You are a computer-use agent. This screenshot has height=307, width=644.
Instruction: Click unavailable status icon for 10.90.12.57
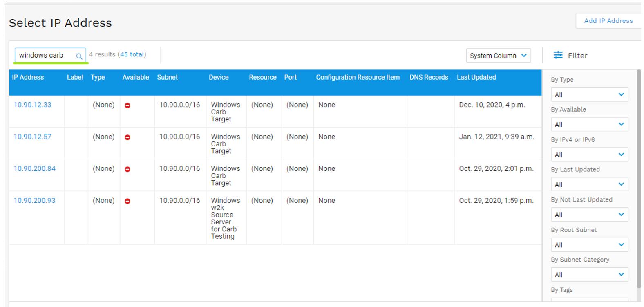point(127,137)
